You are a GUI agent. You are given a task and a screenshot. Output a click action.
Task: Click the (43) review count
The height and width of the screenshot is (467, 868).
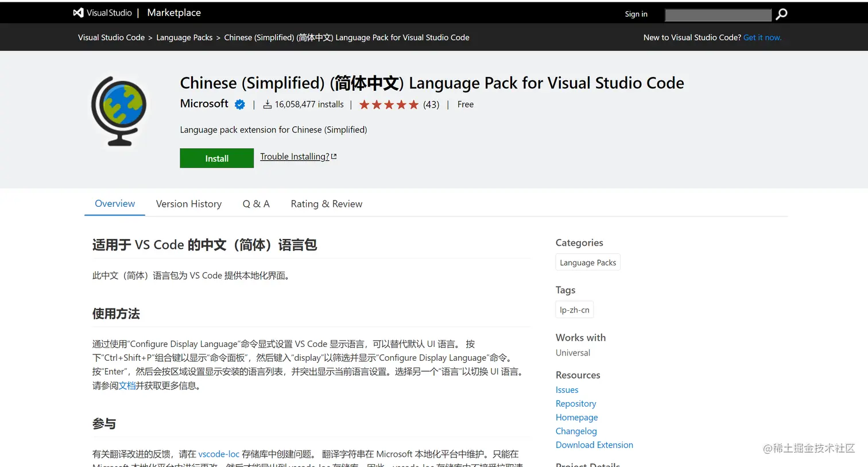coord(431,105)
